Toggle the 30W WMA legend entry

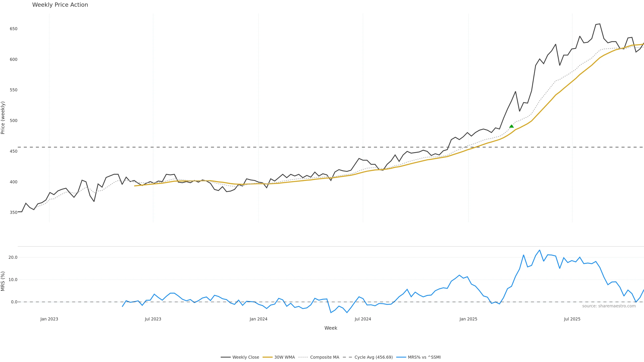[284, 357]
